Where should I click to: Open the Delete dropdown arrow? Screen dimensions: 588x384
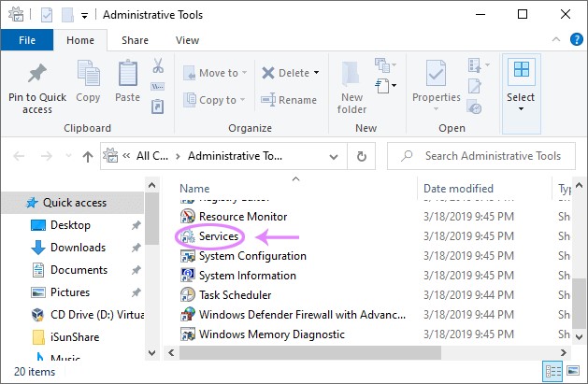316,73
